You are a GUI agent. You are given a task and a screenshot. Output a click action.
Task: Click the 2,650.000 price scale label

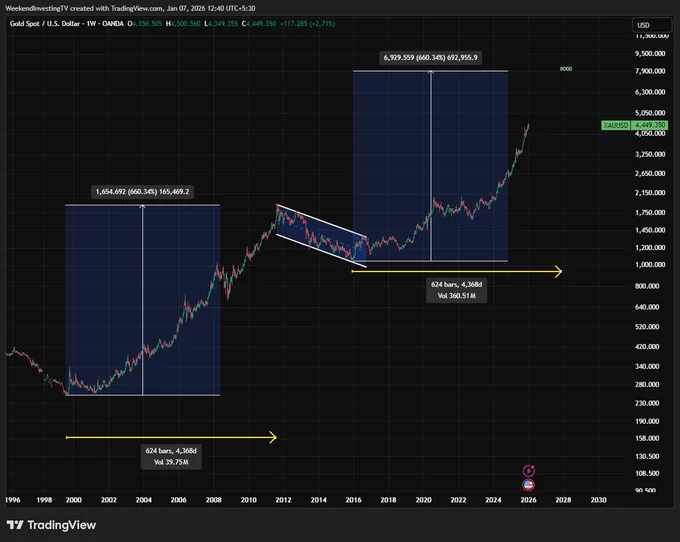pyautogui.click(x=650, y=173)
